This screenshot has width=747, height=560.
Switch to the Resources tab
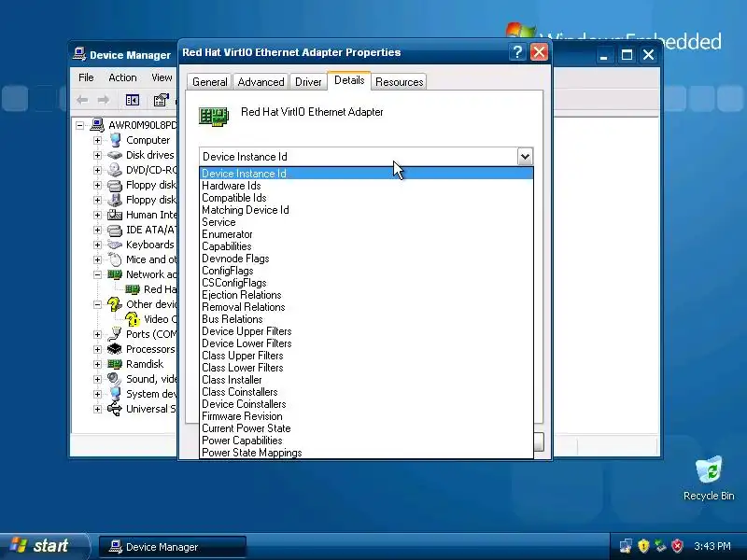pyautogui.click(x=400, y=82)
